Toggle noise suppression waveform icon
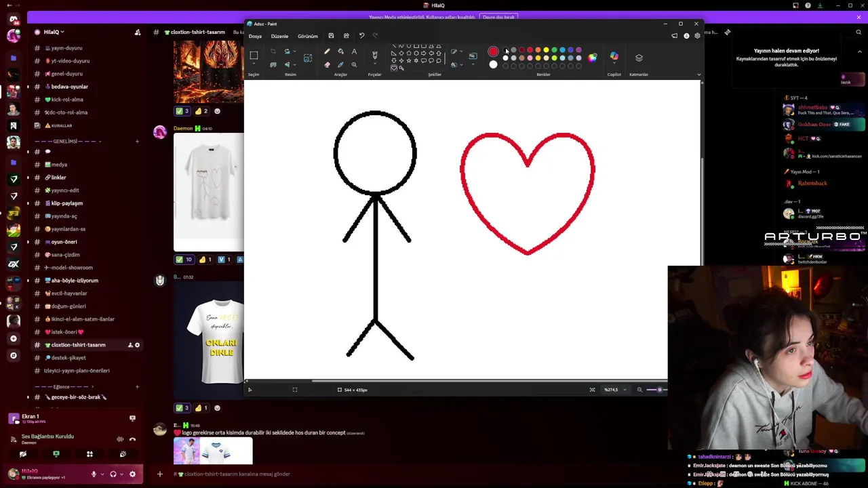 pyautogui.click(x=120, y=439)
